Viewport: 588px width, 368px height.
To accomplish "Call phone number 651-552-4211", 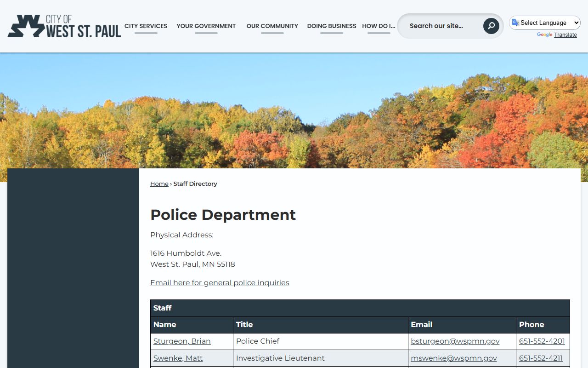I will point(541,358).
